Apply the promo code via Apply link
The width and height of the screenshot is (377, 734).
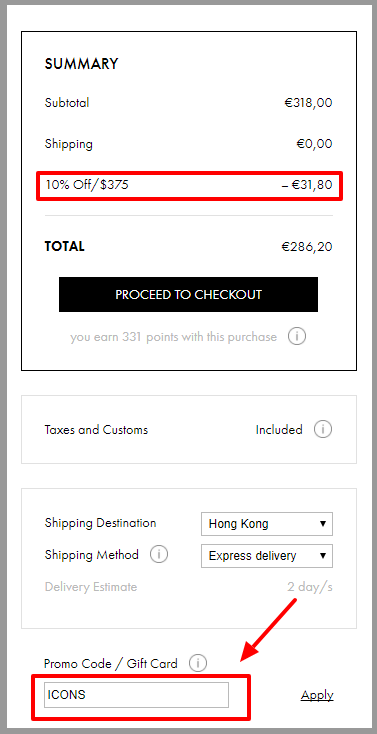pos(317,695)
